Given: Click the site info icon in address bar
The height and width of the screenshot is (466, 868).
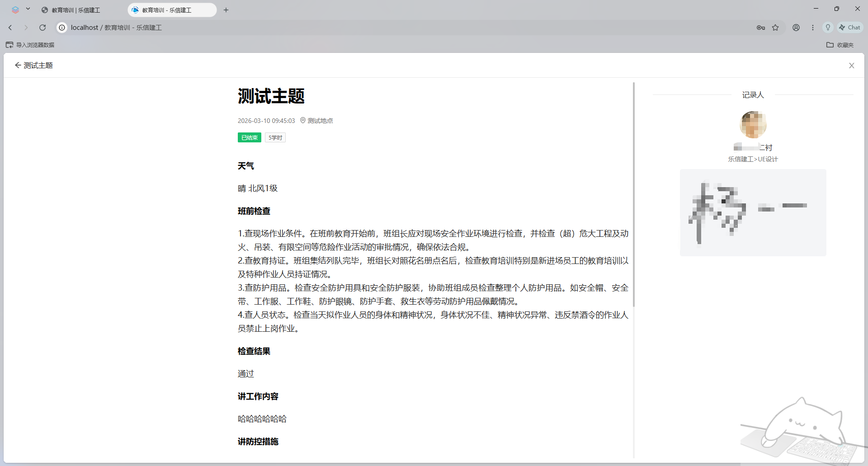Looking at the screenshot, I should tap(62, 28).
